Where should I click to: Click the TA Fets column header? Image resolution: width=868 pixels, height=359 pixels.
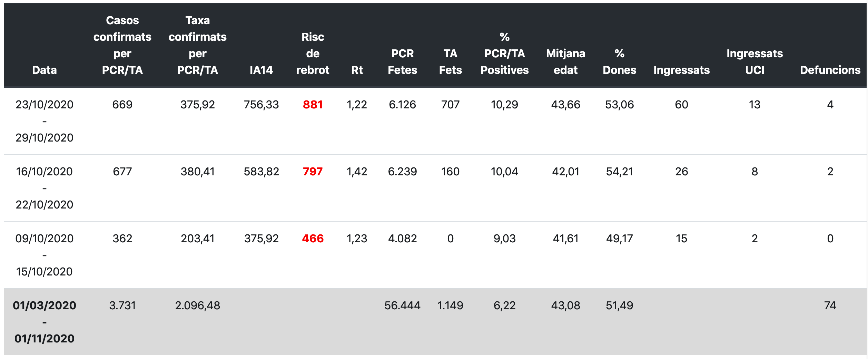pyautogui.click(x=450, y=62)
